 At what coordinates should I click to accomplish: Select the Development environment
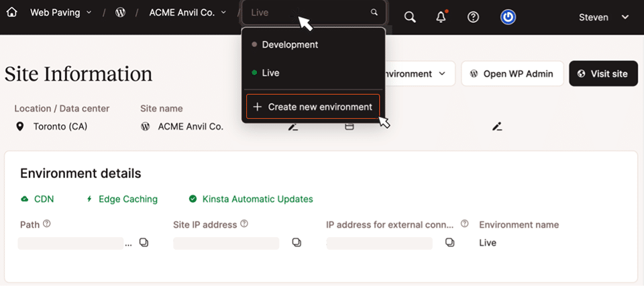pyautogui.click(x=290, y=44)
